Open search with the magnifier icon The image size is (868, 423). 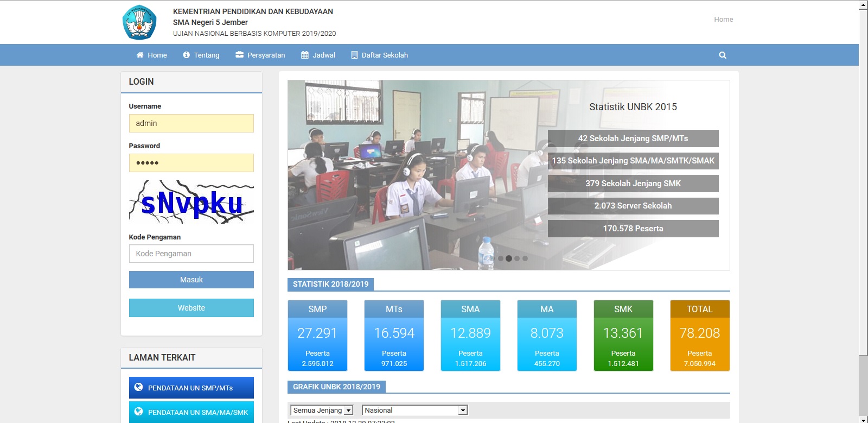722,55
